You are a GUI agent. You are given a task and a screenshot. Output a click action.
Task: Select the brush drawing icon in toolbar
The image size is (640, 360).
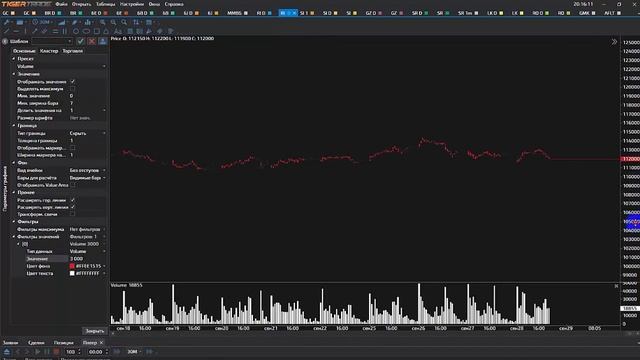click(75, 22)
